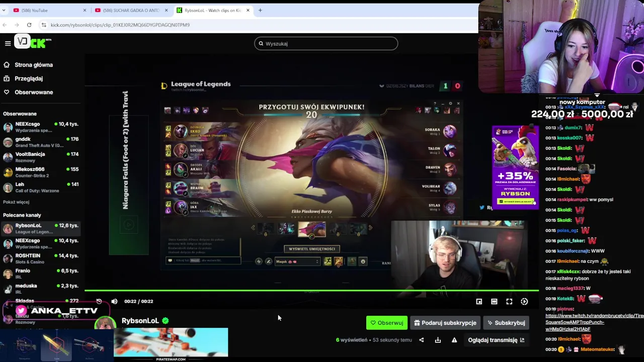The image size is (644, 362).
Task: Go back in browser history
Action: pos(5,25)
